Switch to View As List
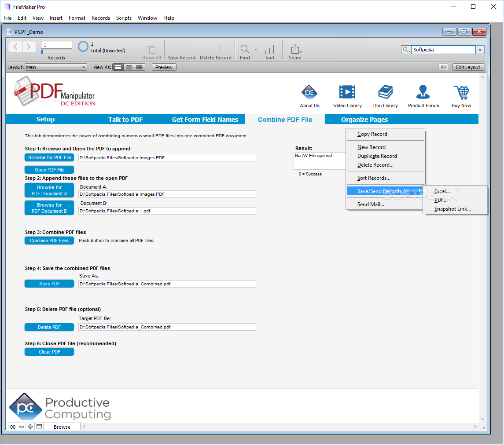Screen dimensions: 504x445 129,67
